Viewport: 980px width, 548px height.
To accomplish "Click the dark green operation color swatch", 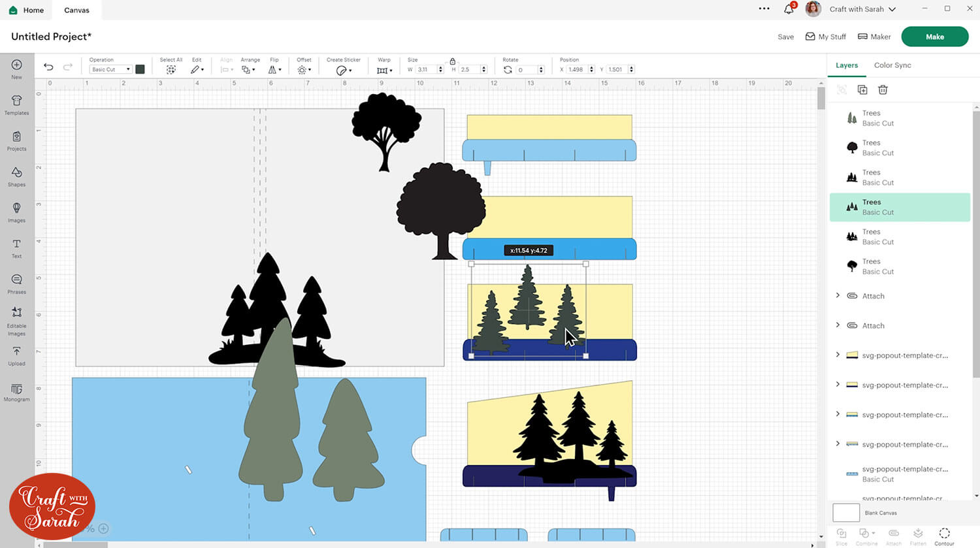I will point(140,69).
